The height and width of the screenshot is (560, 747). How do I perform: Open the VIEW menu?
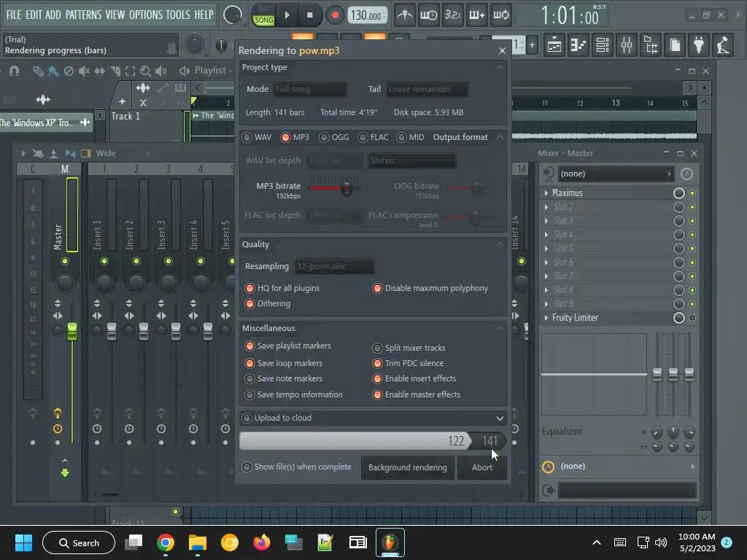[115, 15]
